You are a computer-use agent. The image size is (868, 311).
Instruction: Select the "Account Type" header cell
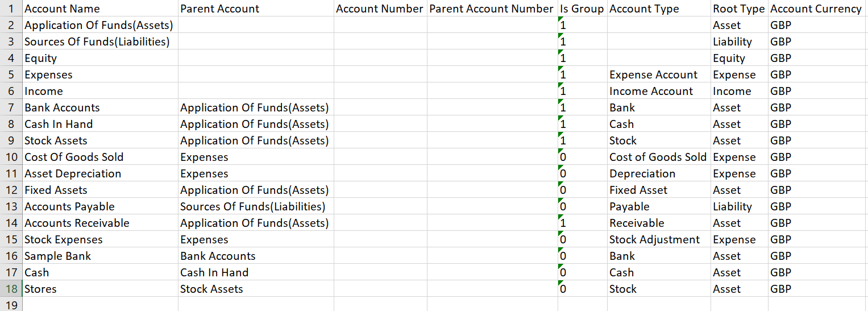644,9
